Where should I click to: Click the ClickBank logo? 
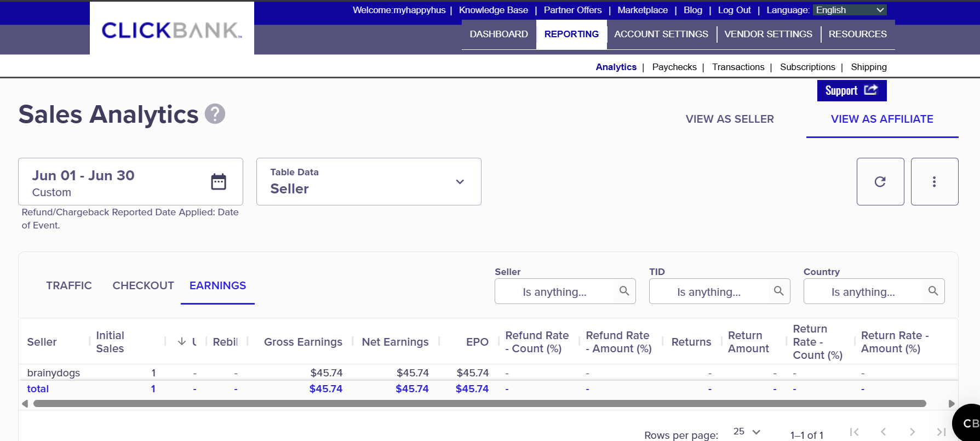coord(172,30)
